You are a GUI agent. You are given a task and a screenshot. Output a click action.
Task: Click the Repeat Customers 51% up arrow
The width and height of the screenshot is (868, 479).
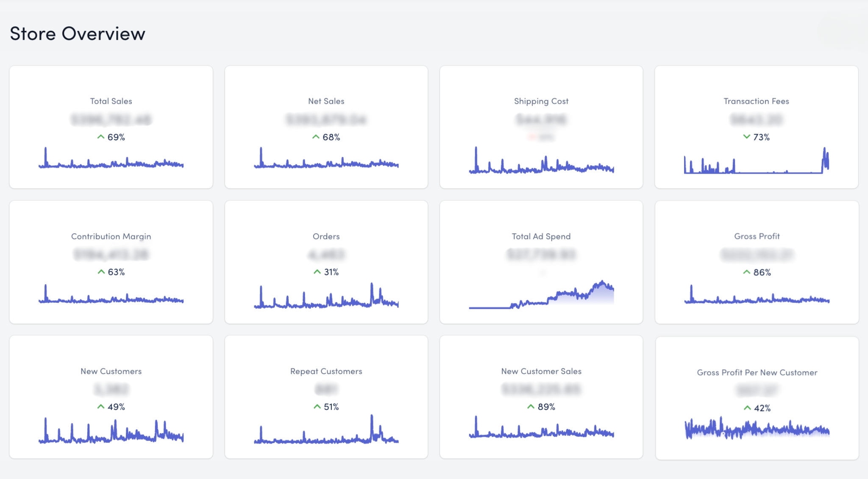(317, 407)
